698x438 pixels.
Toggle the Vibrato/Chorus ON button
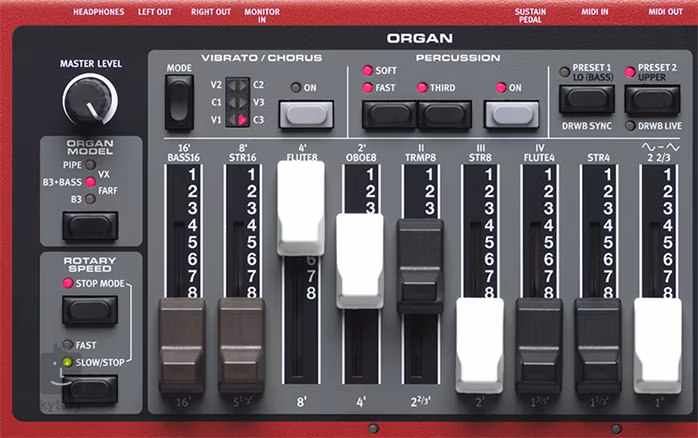pos(304,113)
